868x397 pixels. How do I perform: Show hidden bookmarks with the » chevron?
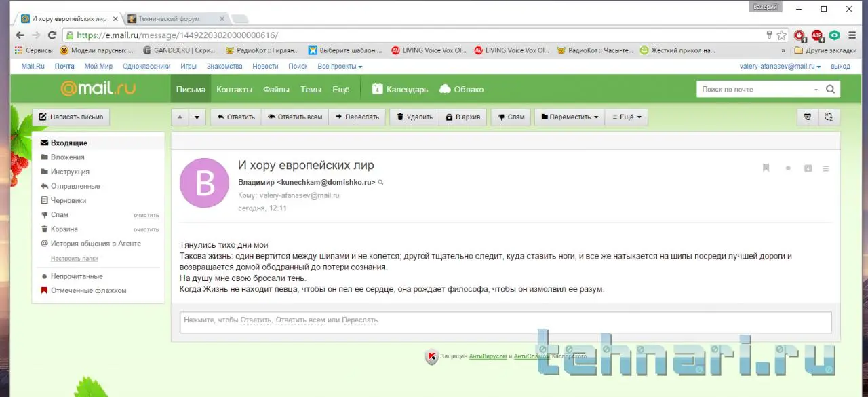[x=783, y=50]
